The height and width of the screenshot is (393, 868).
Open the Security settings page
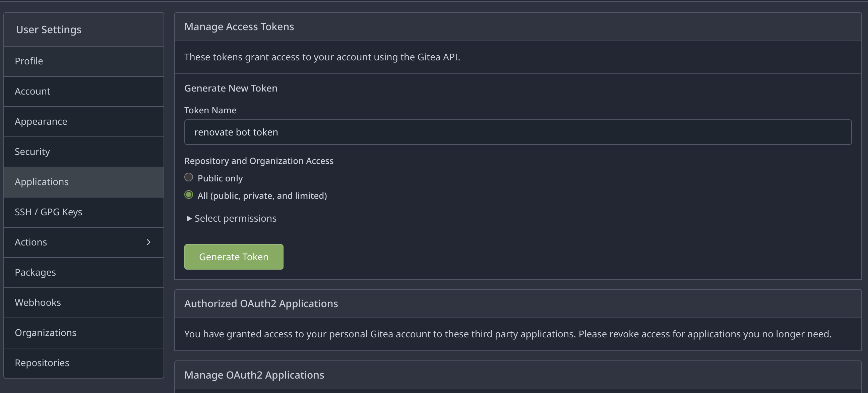32,151
